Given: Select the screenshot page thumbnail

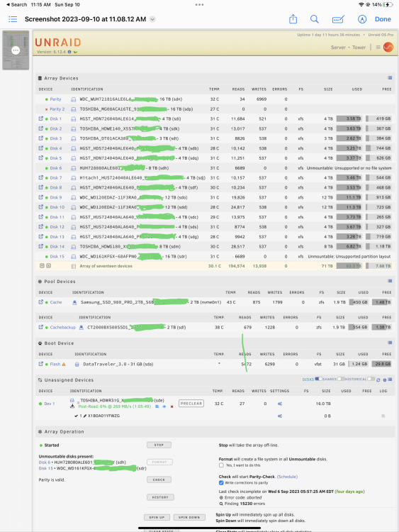Looking at the screenshot, I should point(16,50).
